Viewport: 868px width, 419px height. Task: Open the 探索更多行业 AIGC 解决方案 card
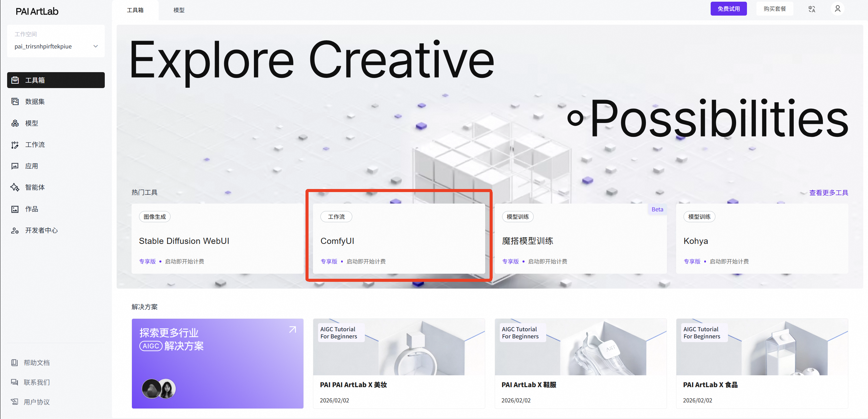point(217,363)
